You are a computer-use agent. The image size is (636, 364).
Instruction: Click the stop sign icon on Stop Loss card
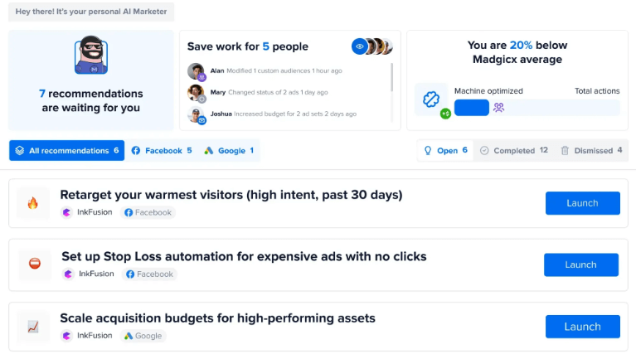click(35, 264)
